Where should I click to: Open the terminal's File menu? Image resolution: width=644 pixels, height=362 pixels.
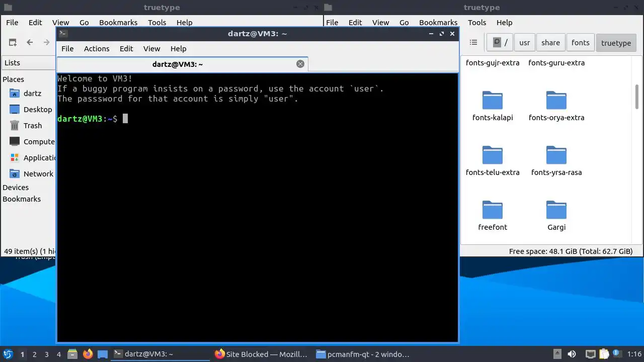[67, 49]
